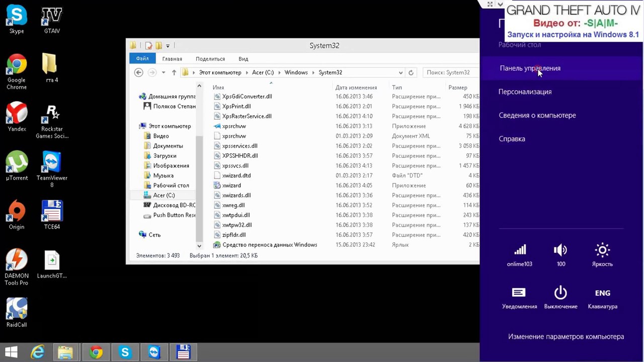Open Quick Access Toolbar customize arrow
Viewport: 644px width, 362px height.
(168, 46)
